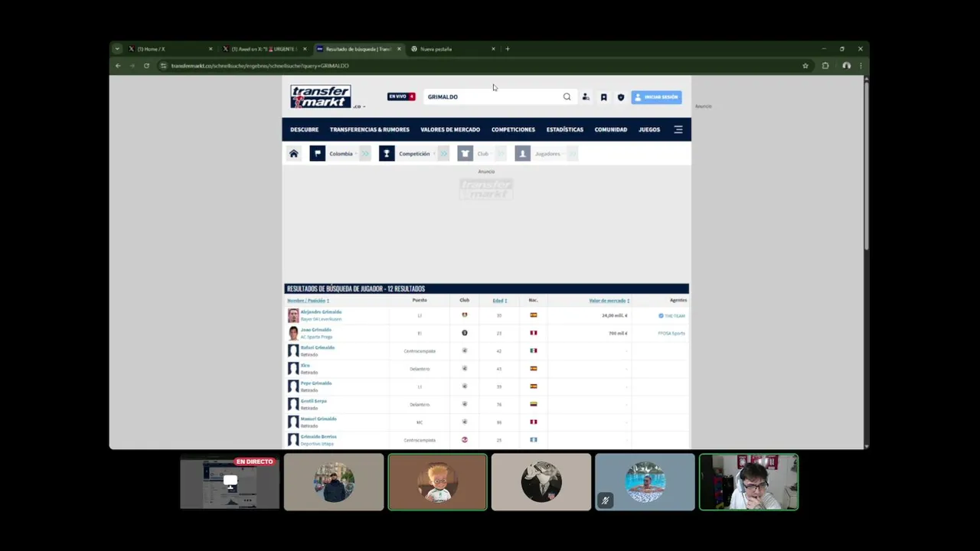Screen dimensions: 980x551
Task: Sort results by Edad column
Action: (499, 301)
